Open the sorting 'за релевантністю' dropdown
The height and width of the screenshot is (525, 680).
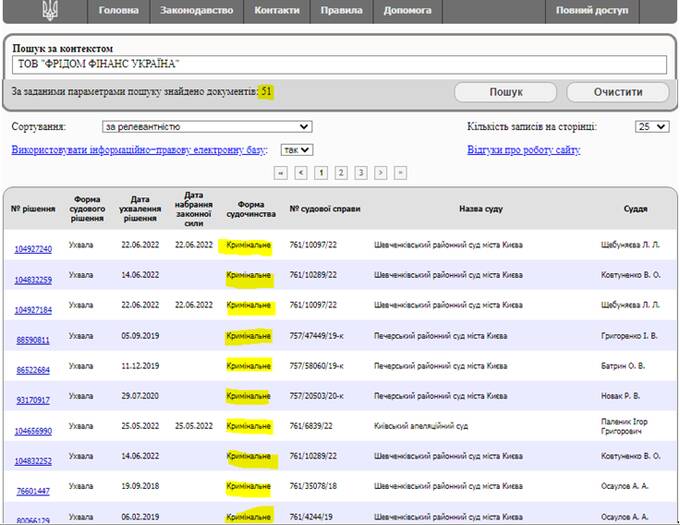(207, 127)
